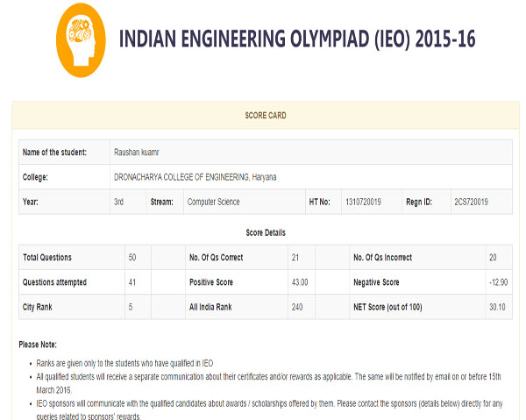
Task: Click city rank value 5
Action: tap(131, 307)
